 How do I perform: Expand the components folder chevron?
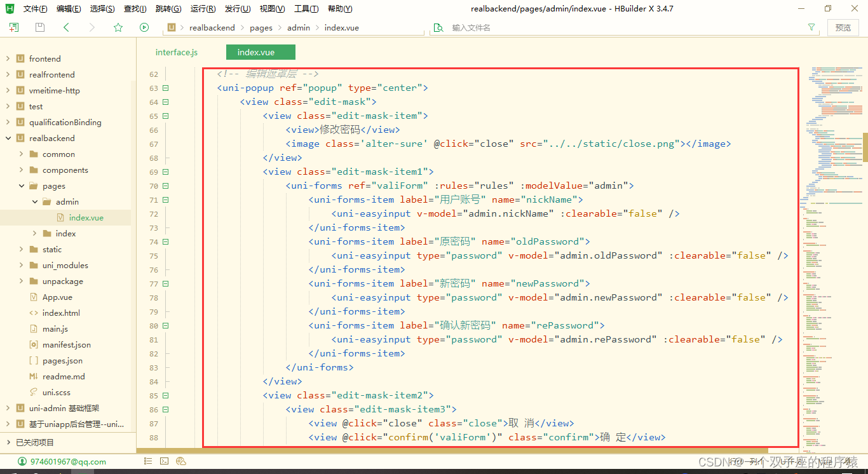click(21, 170)
